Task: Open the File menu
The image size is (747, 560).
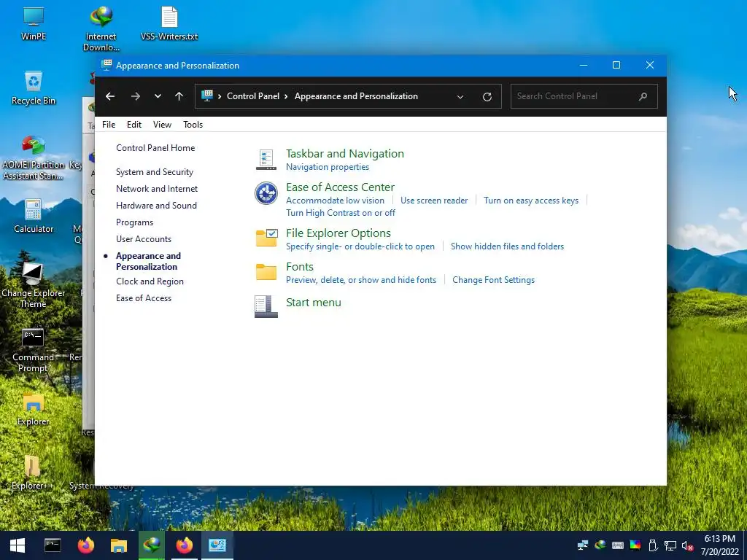Action: click(x=109, y=124)
